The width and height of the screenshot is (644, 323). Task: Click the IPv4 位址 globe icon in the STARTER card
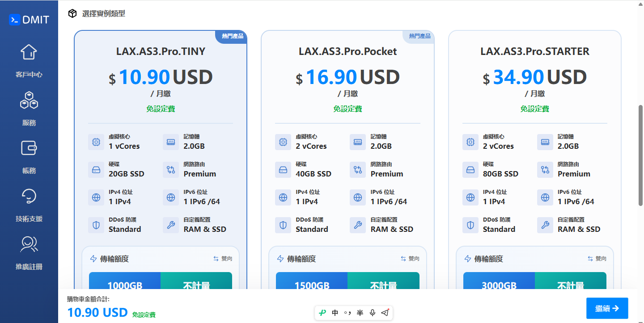pos(470,197)
